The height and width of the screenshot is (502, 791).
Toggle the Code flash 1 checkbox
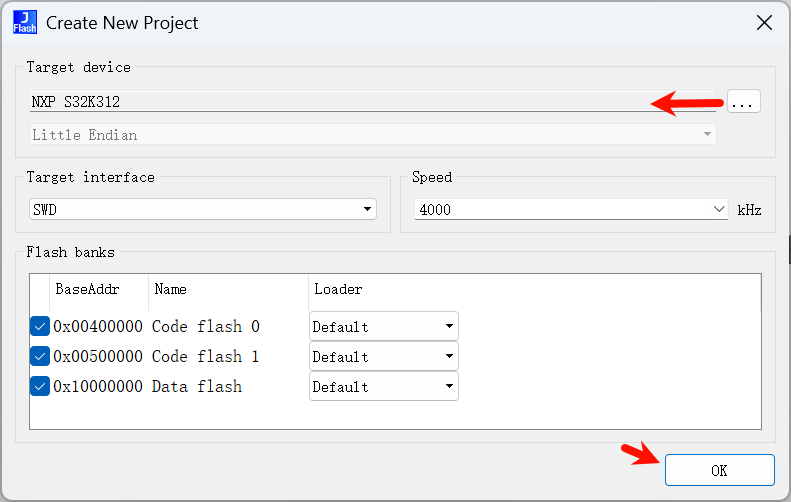click(x=40, y=356)
